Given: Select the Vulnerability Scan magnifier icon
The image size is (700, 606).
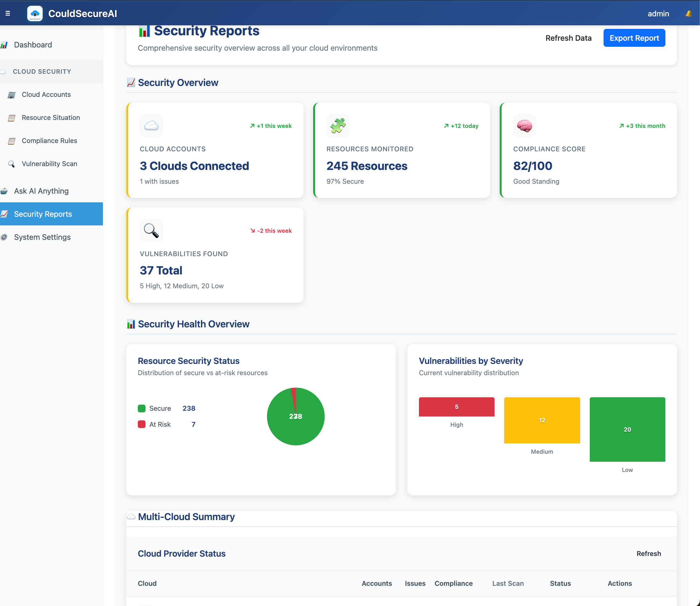Looking at the screenshot, I should coord(11,164).
